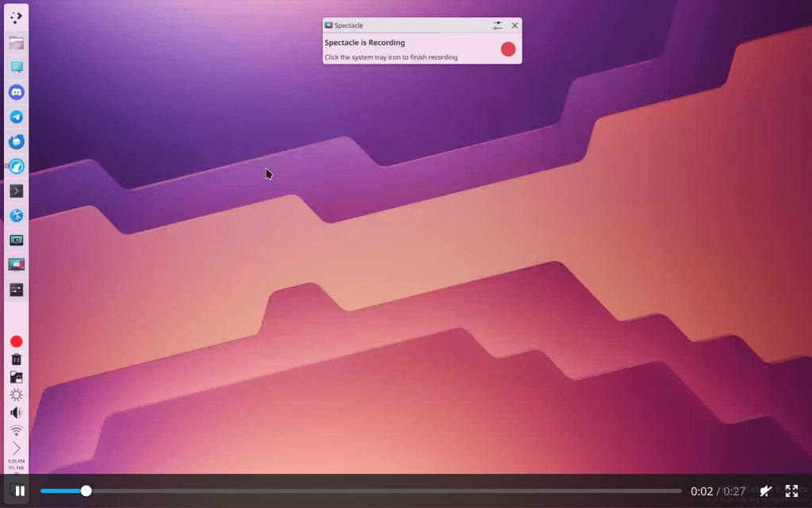The height and width of the screenshot is (508, 812).
Task: Unmute the video player audio
Action: click(x=766, y=491)
